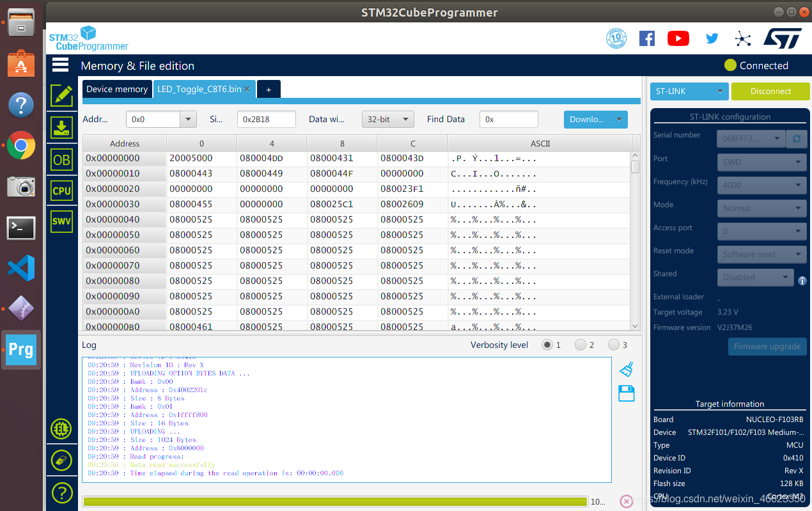The image size is (812, 511).
Task: Click the ST logo
Action: click(x=783, y=38)
